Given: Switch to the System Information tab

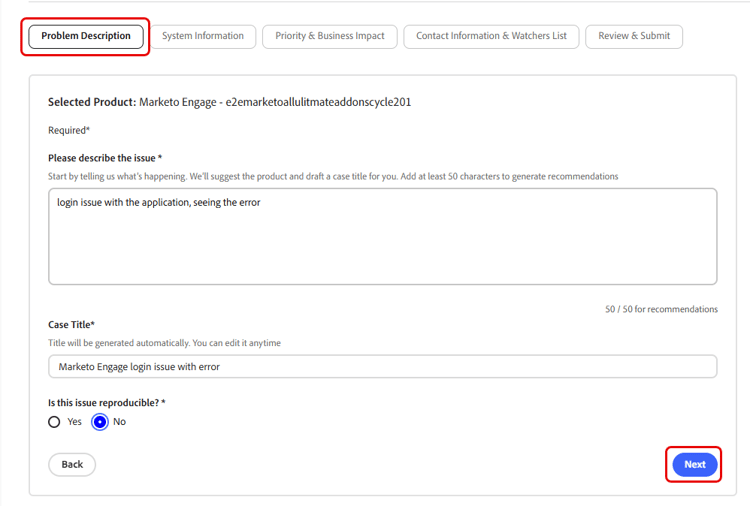Looking at the screenshot, I should tap(203, 36).
